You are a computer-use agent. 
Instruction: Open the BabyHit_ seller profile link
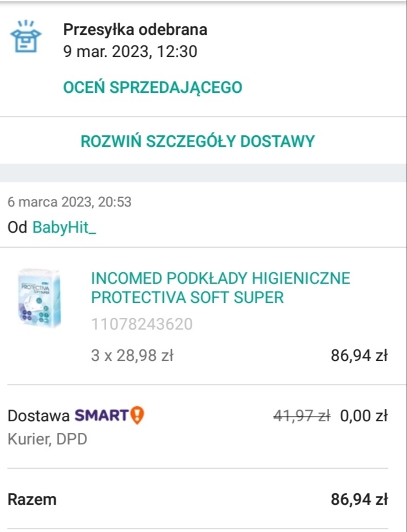click(x=64, y=227)
